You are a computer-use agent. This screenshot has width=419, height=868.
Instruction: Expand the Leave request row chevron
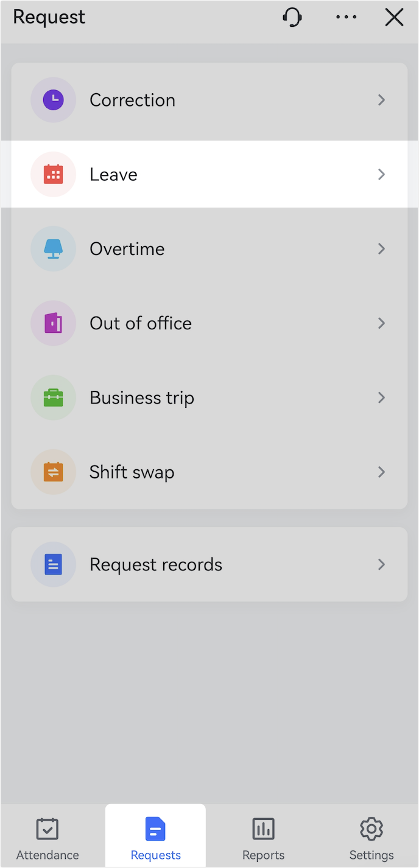pyautogui.click(x=381, y=174)
